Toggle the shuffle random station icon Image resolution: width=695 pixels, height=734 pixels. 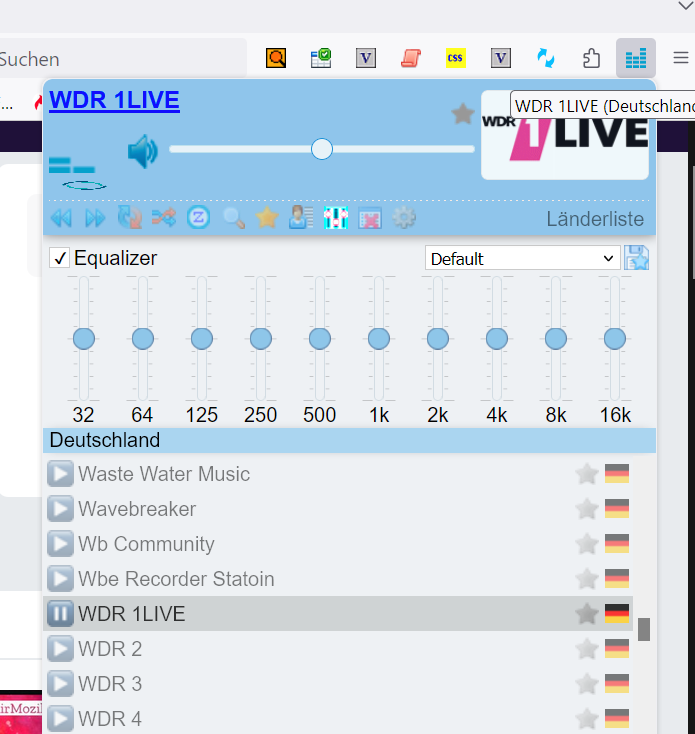coord(164,218)
